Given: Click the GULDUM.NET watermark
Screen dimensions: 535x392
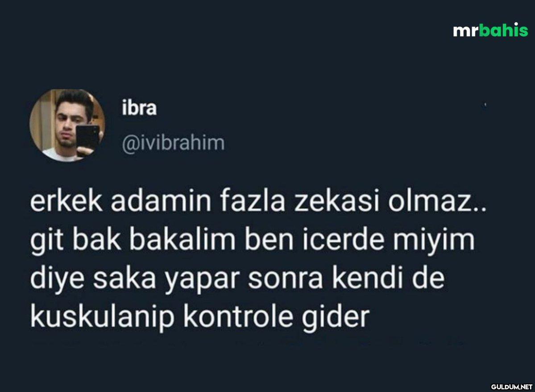Looking at the screenshot, I should tap(512, 387).
